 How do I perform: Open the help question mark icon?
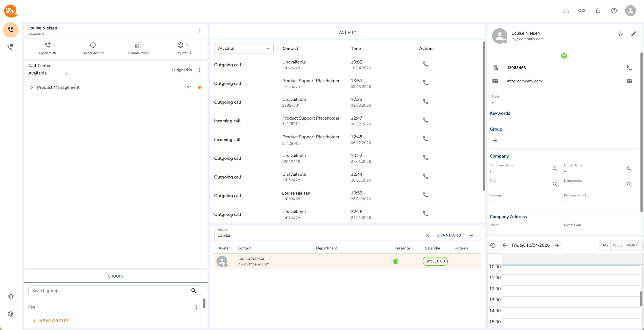point(614,11)
